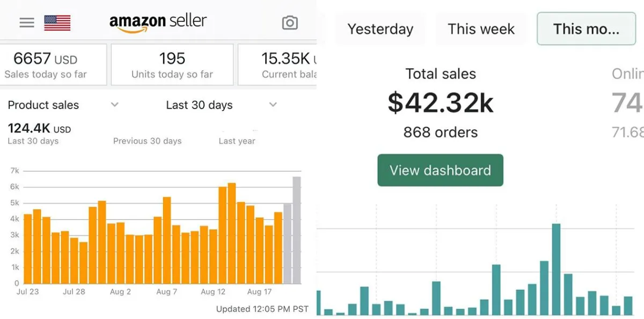Tap the Updated 12:05 PM PST timestamp

[262, 309]
